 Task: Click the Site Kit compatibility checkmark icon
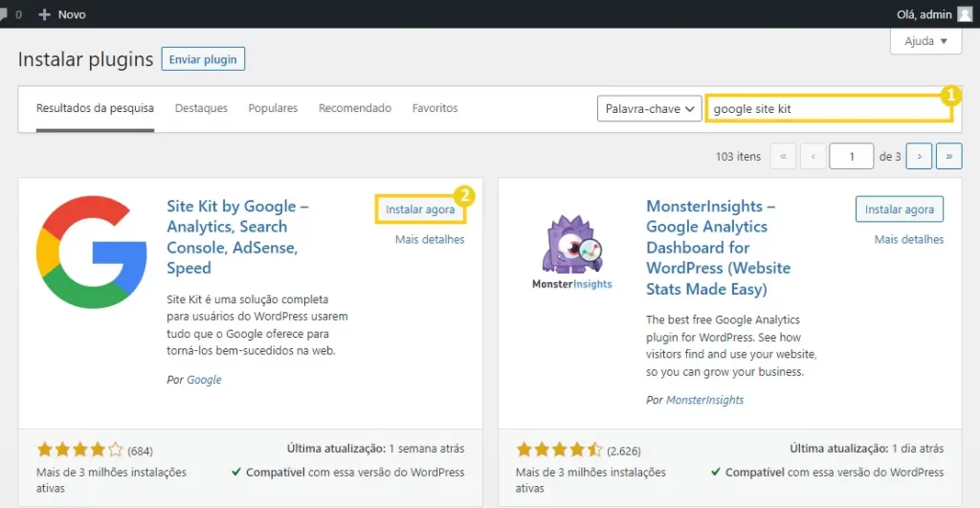236,472
